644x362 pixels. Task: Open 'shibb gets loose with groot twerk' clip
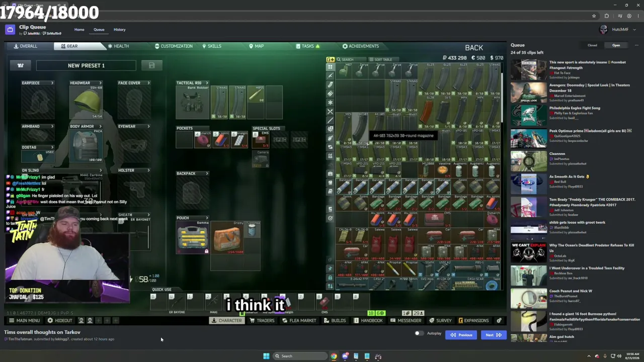click(577, 222)
